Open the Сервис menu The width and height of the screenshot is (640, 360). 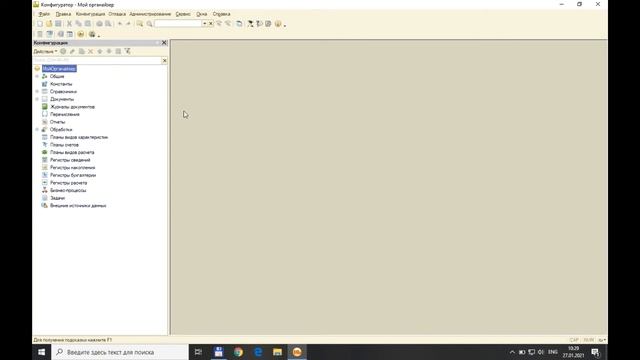pos(183,14)
